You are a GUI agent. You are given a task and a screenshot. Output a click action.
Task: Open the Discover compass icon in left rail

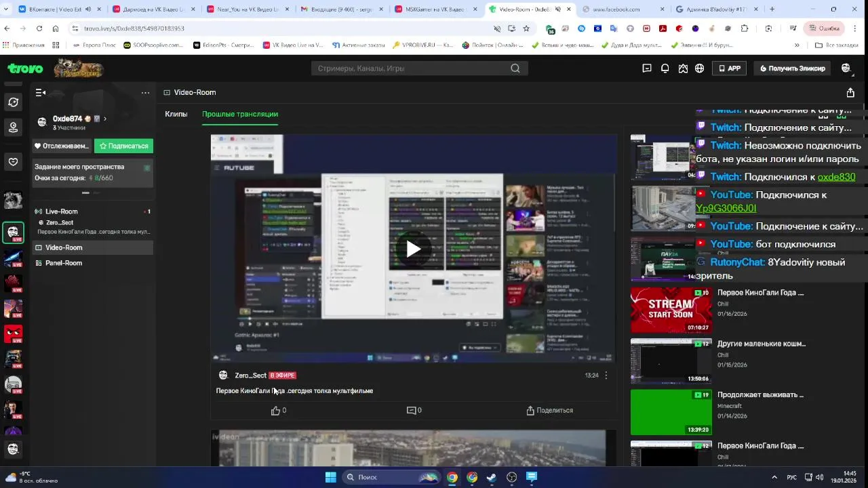pos(13,102)
